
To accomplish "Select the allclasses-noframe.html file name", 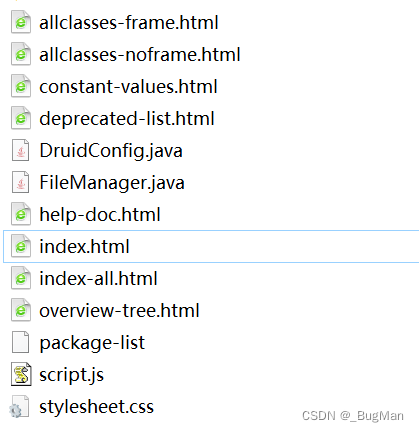I will (x=140, y=55).
